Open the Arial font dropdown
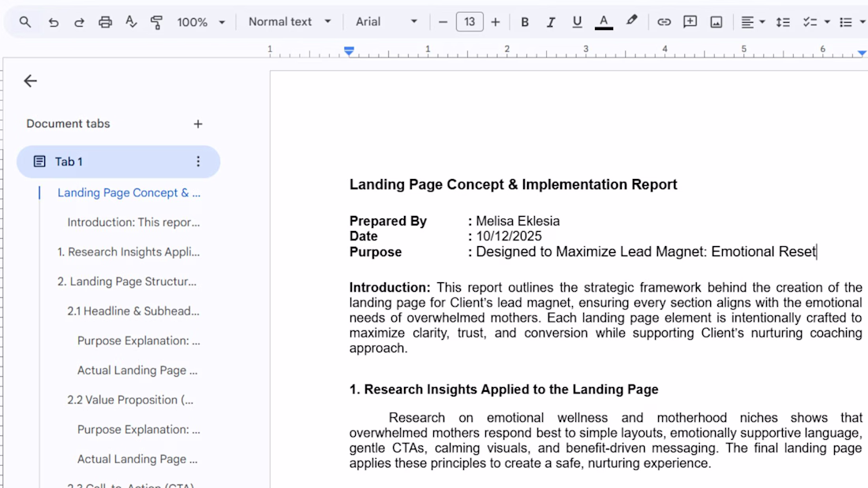This screenshot has height=488, width=868. coord(386,22)
